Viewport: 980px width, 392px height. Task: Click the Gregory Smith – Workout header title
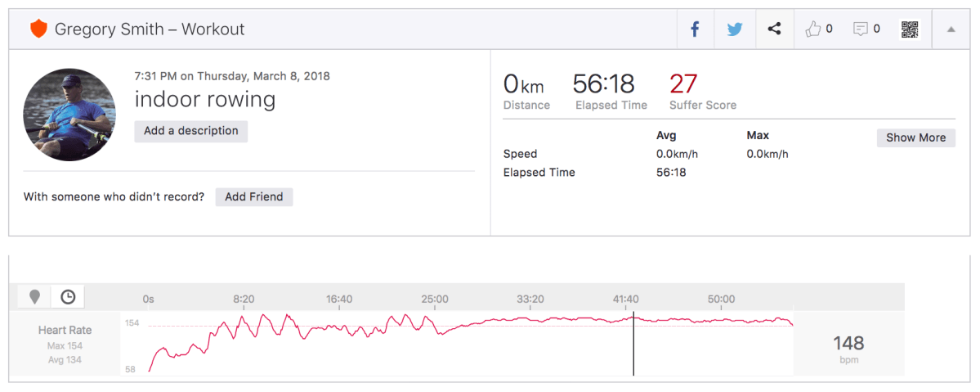point(150,29)
